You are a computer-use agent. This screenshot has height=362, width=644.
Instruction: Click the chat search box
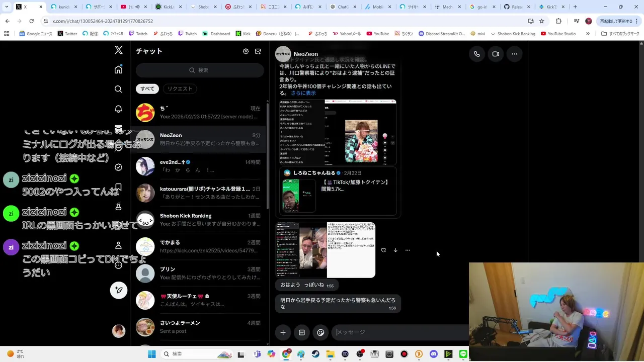tap(200, 70)
